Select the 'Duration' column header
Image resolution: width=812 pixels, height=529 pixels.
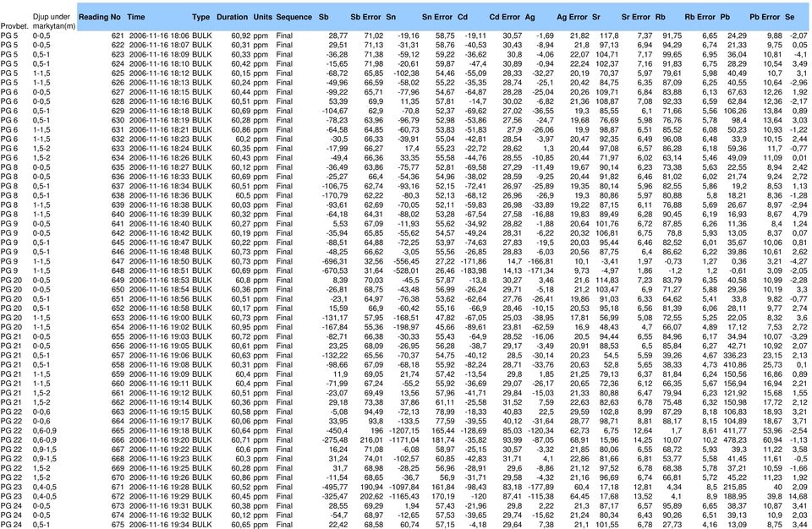[232, 17]
